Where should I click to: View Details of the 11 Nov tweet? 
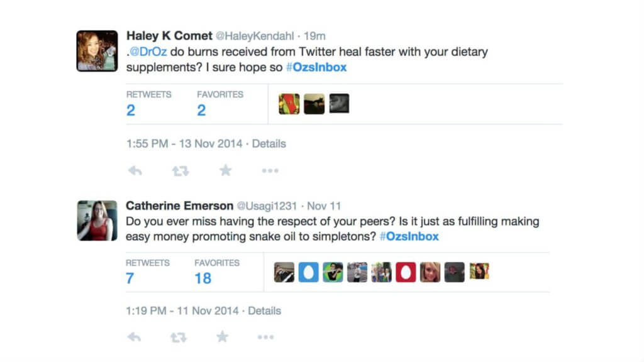coord(265,310)
